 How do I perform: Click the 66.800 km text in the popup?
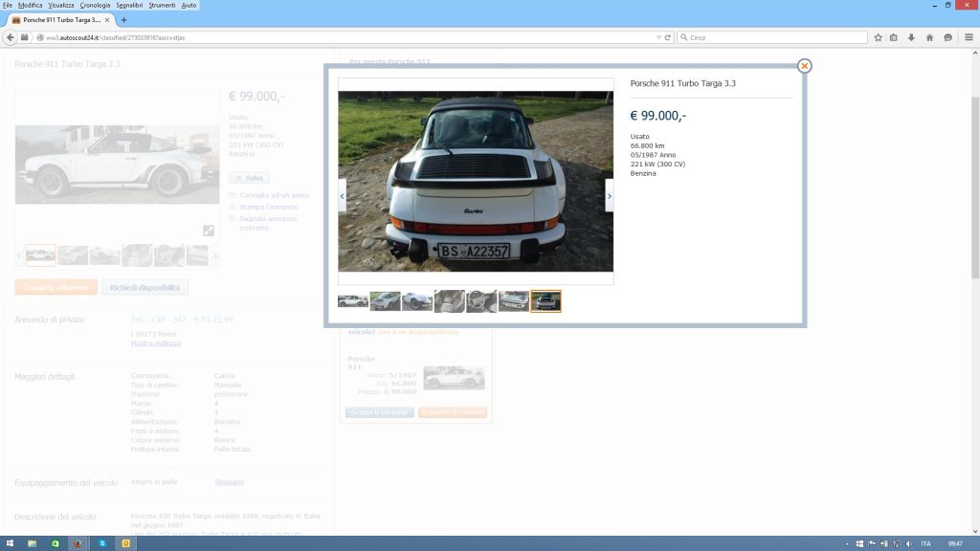[x=647, y=145]
